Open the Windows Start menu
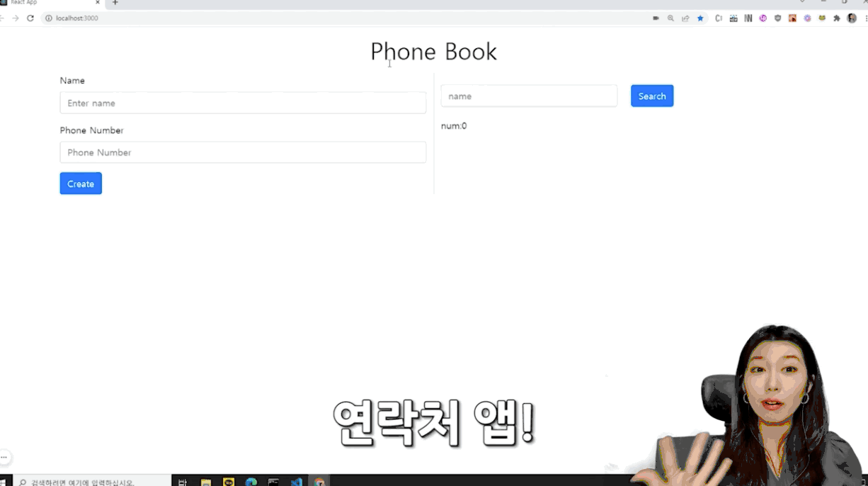The image size is (868, 486). pyautogui.click(x=4, y=482)
